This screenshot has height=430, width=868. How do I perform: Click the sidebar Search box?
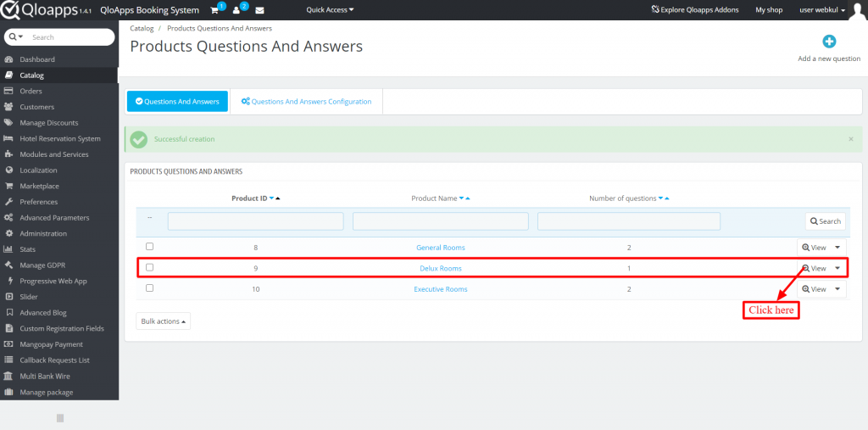[70, 37]
